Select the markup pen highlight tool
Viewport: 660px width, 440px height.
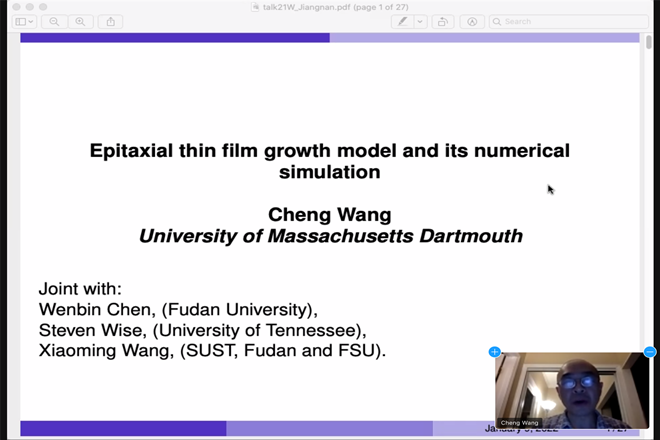(402, 21)
